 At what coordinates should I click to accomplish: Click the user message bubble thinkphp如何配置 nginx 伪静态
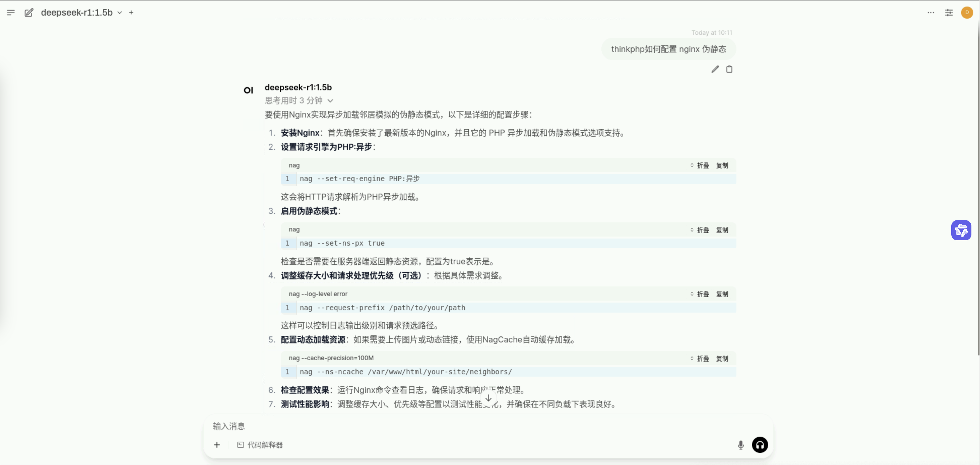pyautogui.click(x=668, y=49)
